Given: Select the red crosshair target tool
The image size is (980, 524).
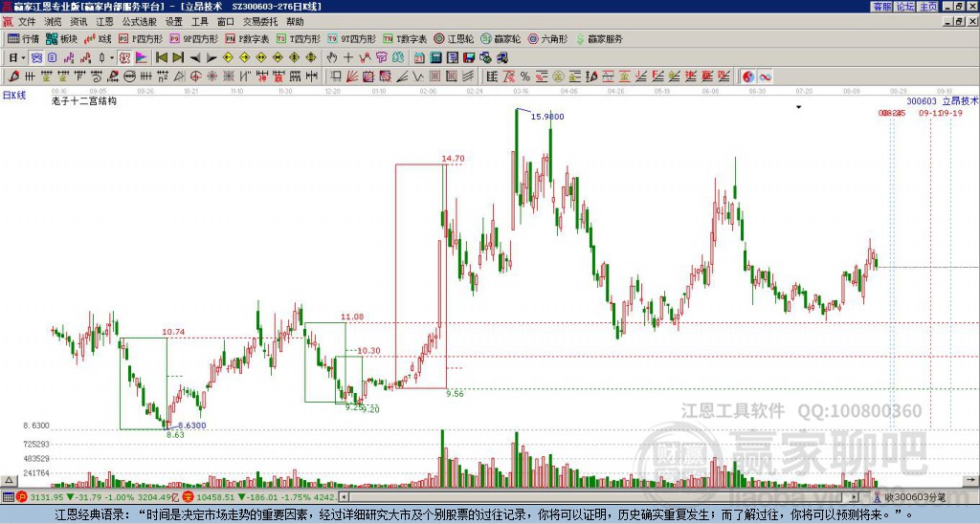Looking at the screenshot, I should pyautogui.click(x=195, y=76).
